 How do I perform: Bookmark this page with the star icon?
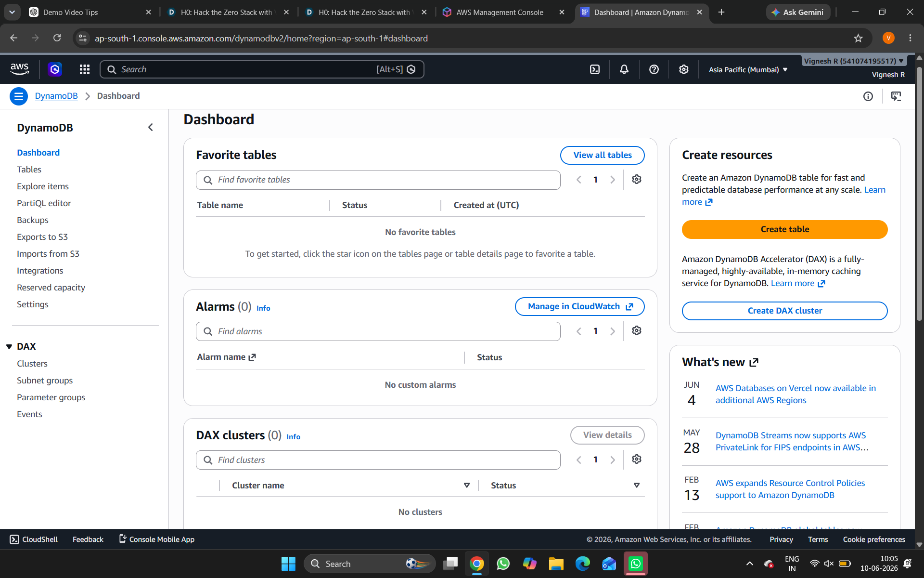858,38
